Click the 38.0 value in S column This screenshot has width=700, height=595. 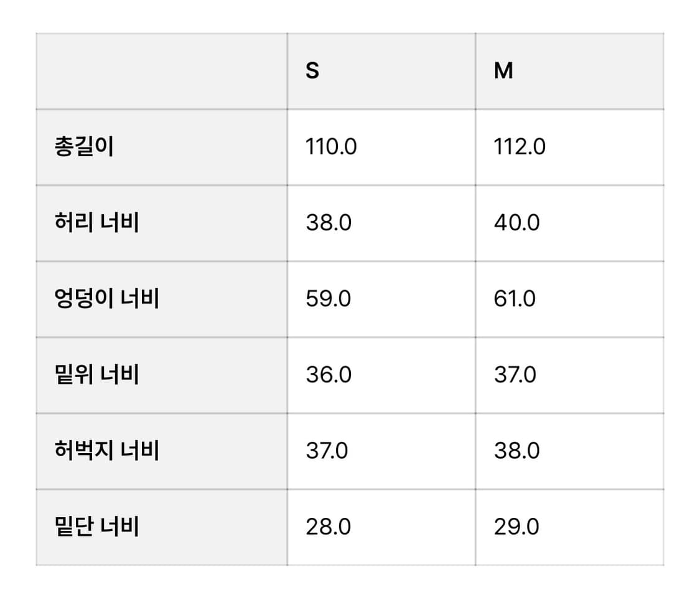[x=329, y=223]
